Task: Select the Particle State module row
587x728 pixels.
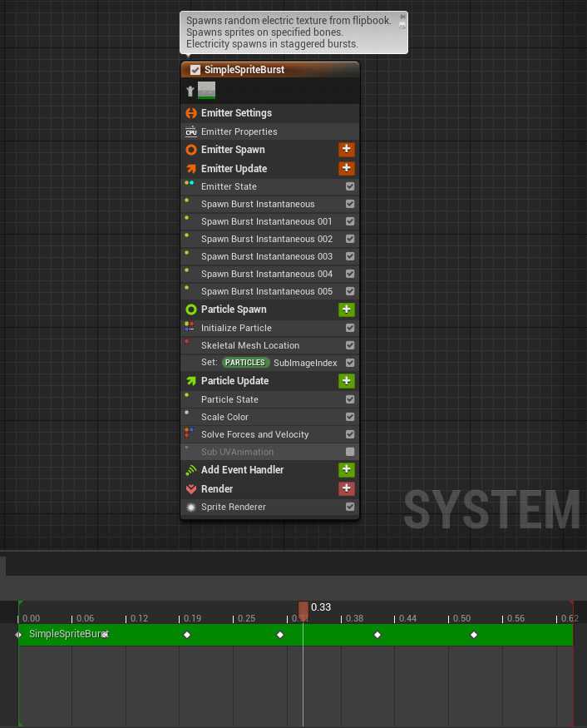Action: click(270, 399)
